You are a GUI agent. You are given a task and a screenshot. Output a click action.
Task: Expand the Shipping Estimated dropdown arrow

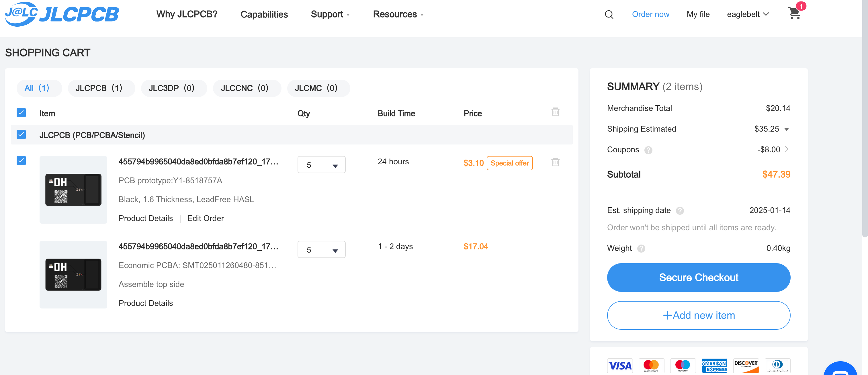787,129
